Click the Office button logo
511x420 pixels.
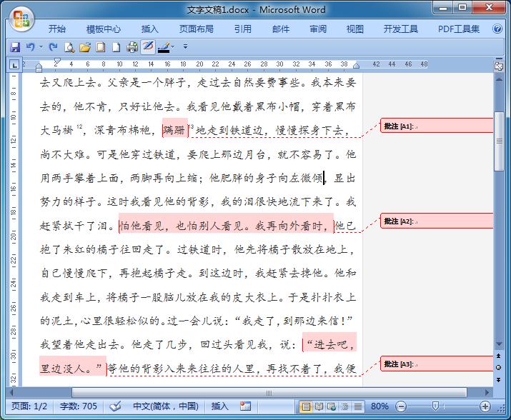tap(21, 19)
